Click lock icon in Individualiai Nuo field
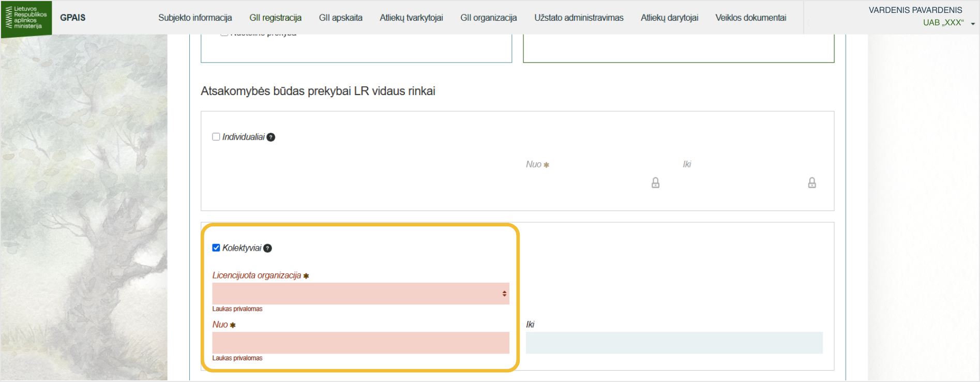This screenshot has height=382, width=980. (655, 182)
